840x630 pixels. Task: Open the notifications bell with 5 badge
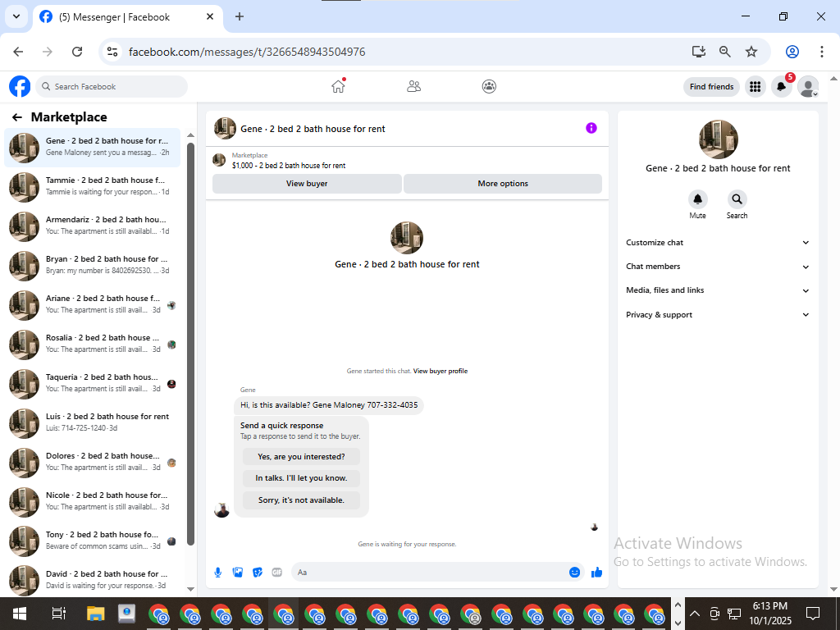782,86
